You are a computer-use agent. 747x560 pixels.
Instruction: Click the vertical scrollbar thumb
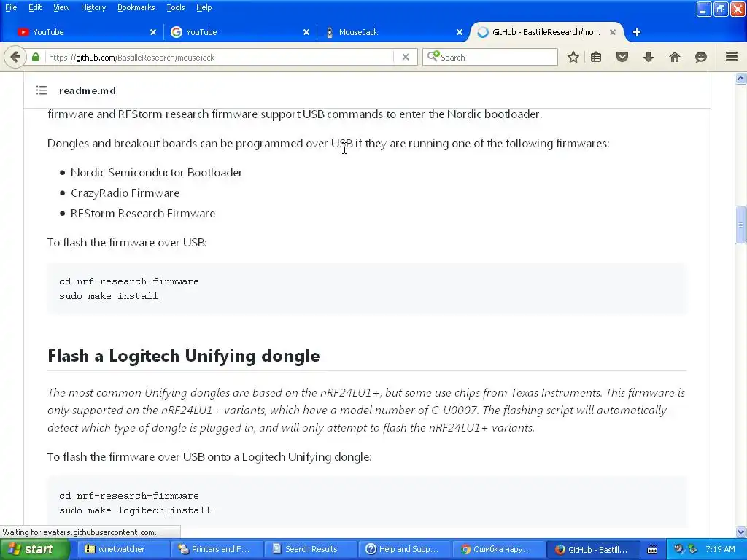pyautogui.click(x=741, y=225)
